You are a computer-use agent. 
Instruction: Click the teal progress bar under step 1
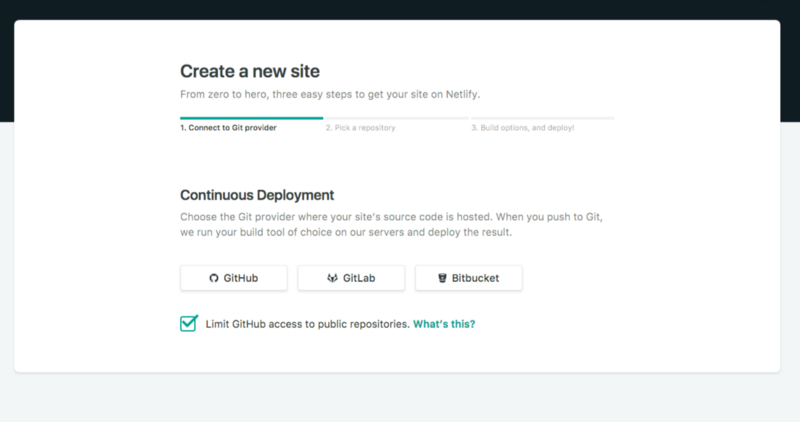tap(251, 118)
